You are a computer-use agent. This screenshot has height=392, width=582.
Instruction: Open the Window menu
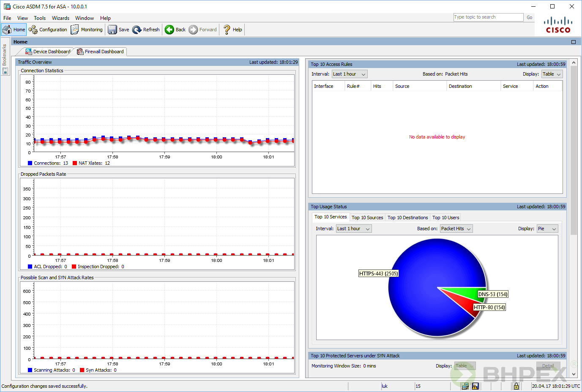tap(85, 18)
